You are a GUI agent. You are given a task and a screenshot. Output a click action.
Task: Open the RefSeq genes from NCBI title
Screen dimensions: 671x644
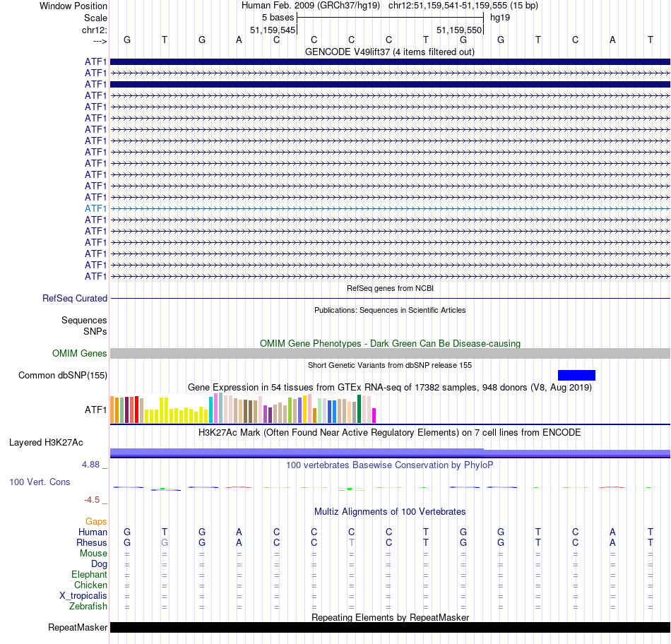(x=390, y=288)
